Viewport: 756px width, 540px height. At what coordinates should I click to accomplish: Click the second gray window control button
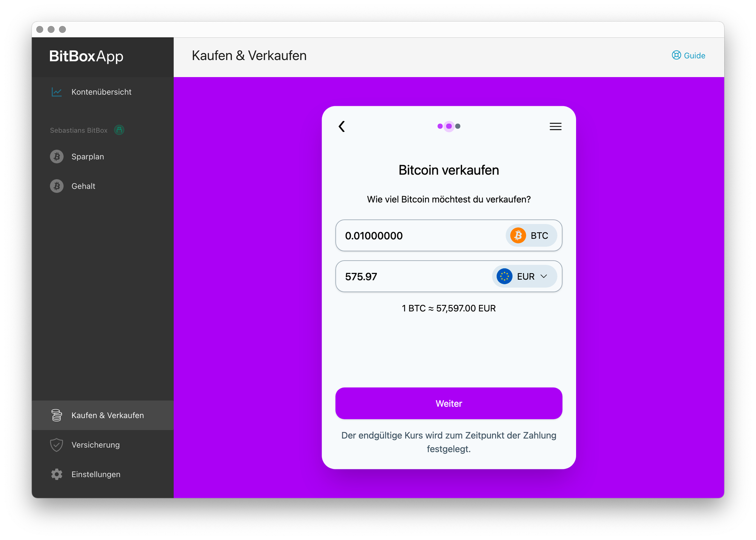click(51, 29)
